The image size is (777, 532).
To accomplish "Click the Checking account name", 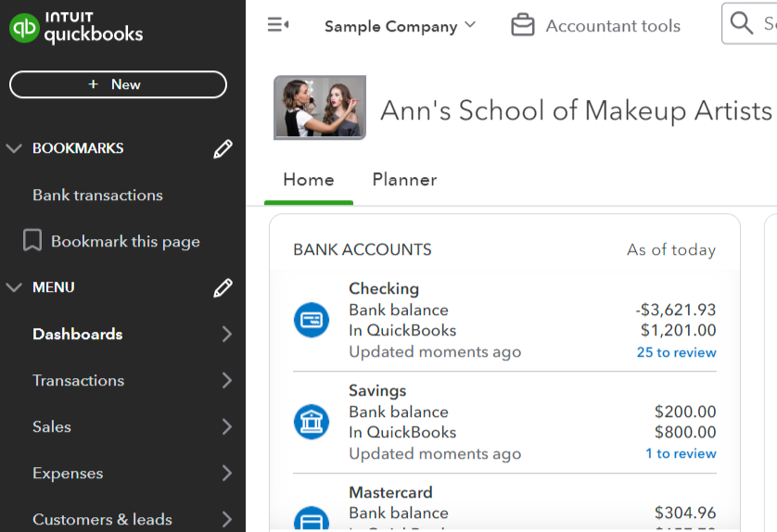I will (384, 288).
